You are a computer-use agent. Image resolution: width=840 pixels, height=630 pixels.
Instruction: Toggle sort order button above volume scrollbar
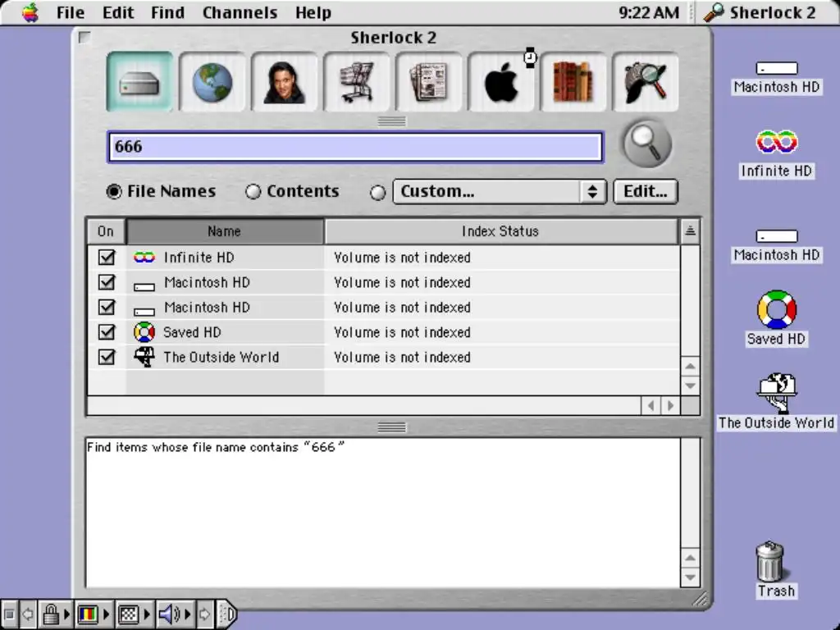click(x=690, y=231)
